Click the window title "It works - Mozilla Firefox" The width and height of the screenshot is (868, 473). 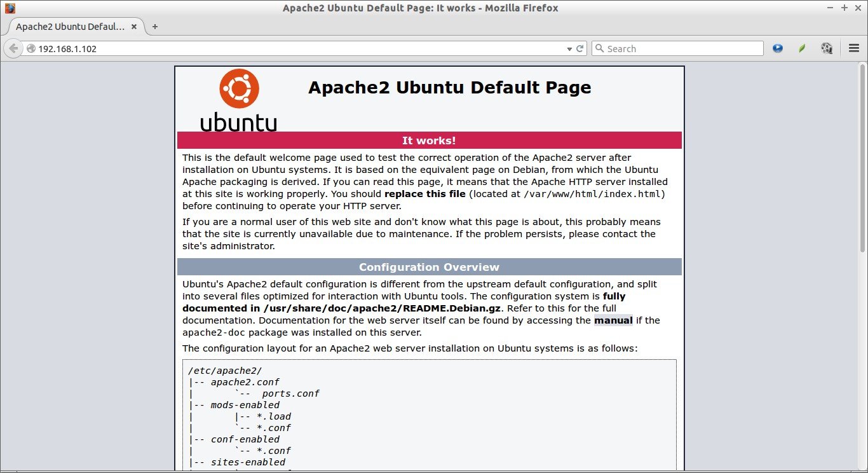[497, 8]
